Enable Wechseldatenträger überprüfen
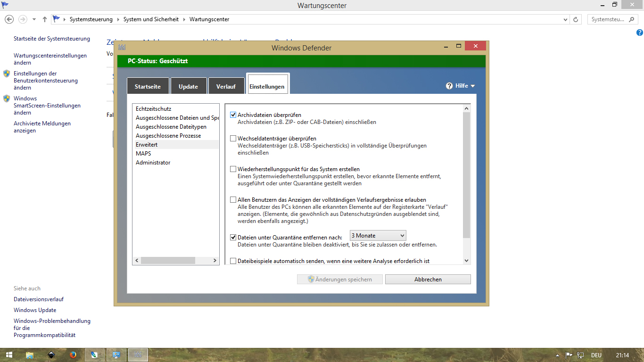This screenshot has height=362, width=644. pyautogui.click(x=233, y=139)
